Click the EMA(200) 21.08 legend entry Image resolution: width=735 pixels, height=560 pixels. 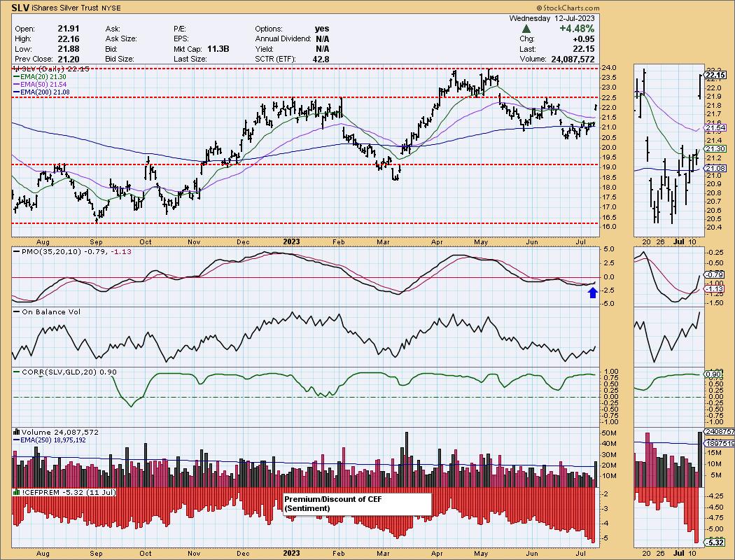click(x=42, y=92)
